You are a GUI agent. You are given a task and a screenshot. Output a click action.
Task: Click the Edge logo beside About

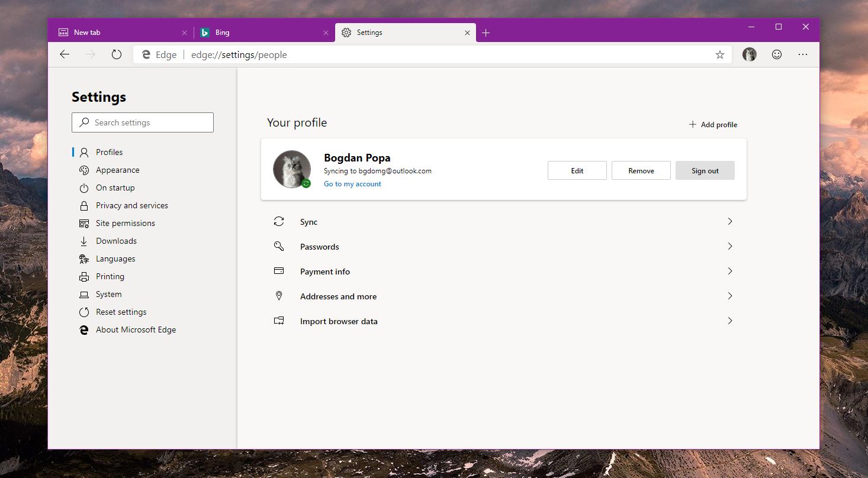(x=84, y=330)
